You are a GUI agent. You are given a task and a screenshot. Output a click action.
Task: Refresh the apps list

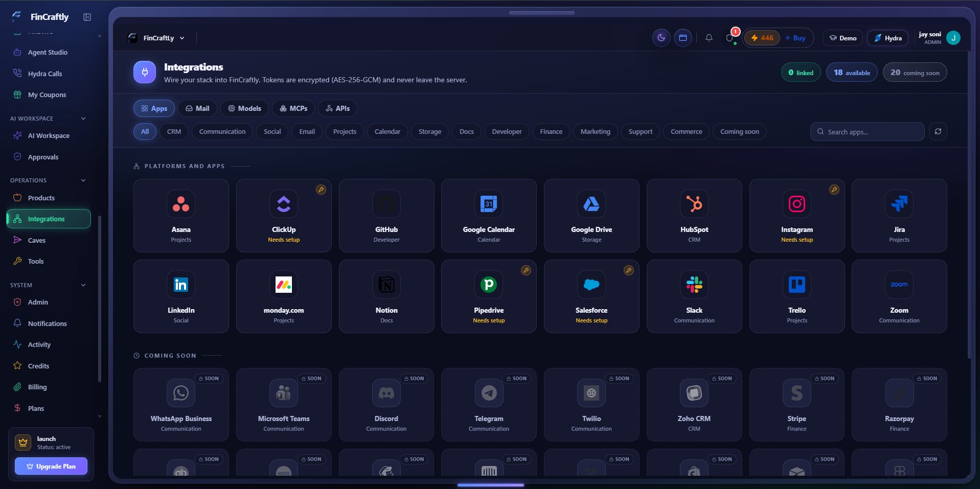click(938, 131)
